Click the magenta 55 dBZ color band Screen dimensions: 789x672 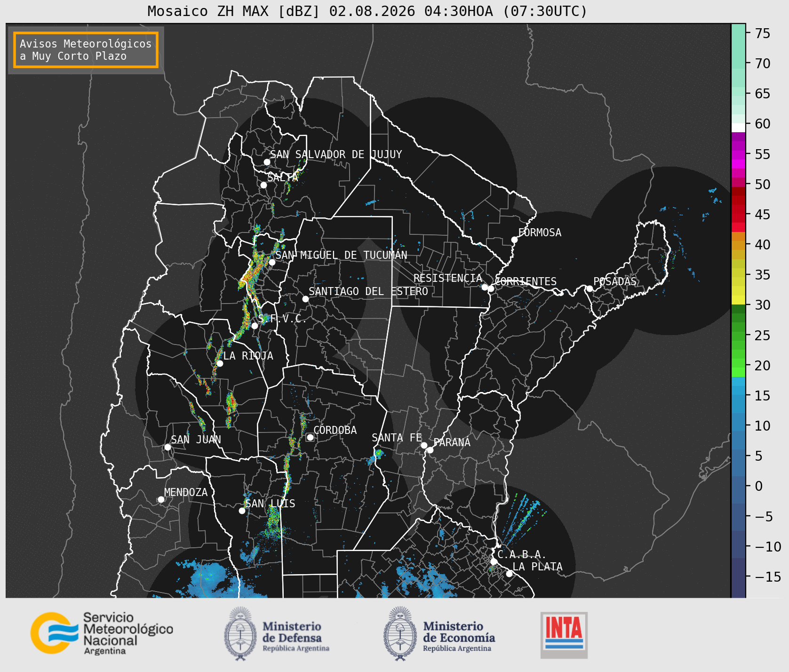click(738, 155)
